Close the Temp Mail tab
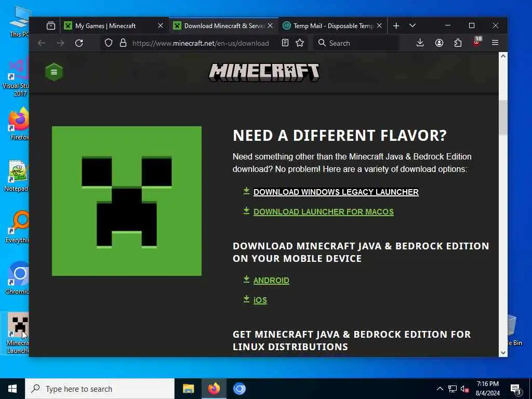The width and height of the screenshot is (532, 399). click(x=379, y=26)
